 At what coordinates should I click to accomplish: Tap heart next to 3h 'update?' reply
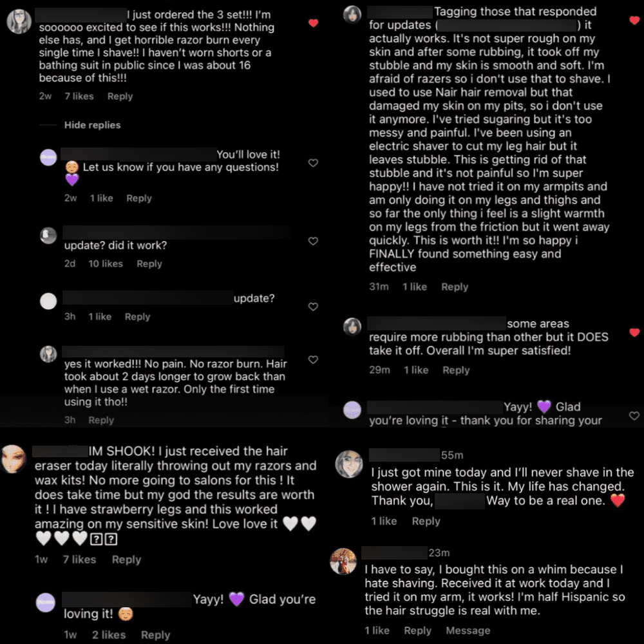click(x=313, y=307)
